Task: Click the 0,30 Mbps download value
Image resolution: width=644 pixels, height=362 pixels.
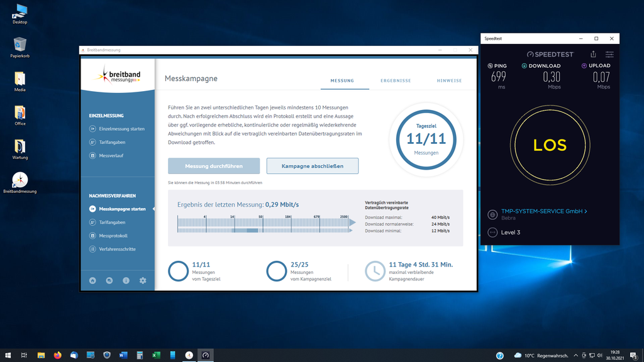Action: coord(552,77)
